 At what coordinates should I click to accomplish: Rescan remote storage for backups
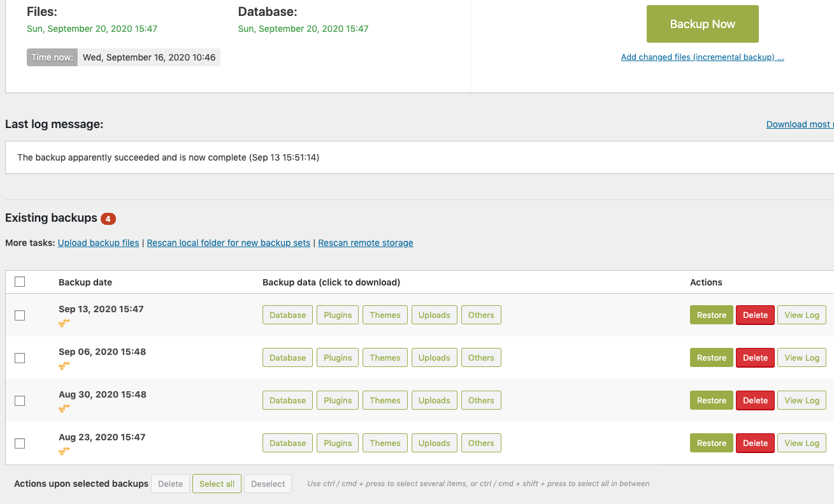365,243
